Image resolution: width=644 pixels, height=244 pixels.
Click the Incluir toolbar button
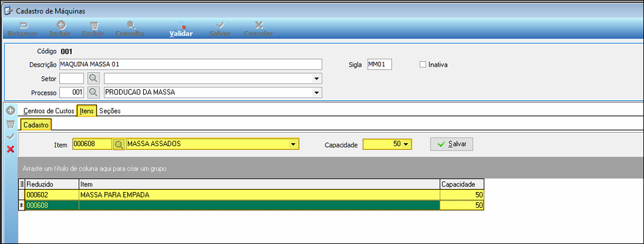coord(60,29)
